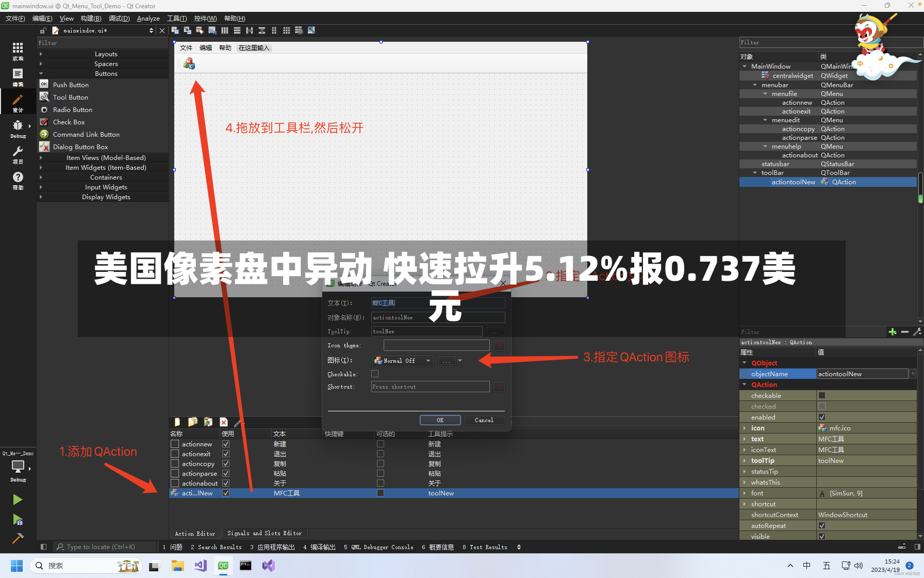The width and height of the screenshot is (924, 578).
Task: Click the Build hammer icon
Action: pyautogui.click(x=18, y=538)
